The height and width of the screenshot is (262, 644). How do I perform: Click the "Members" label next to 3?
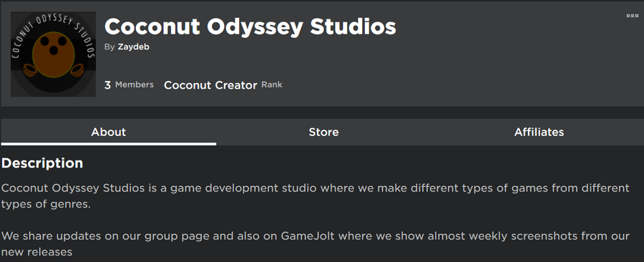tap(135, 84)
